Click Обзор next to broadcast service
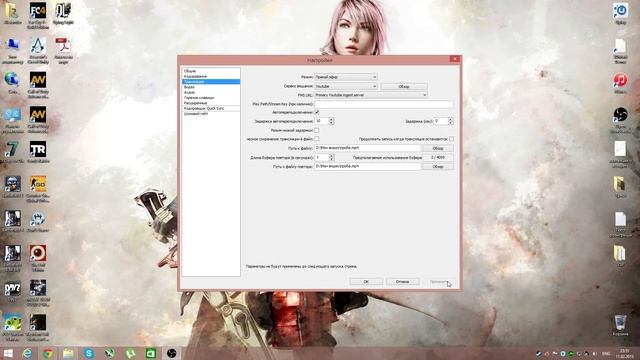This screenshot has width=640, height=360. tap(404, 86)
